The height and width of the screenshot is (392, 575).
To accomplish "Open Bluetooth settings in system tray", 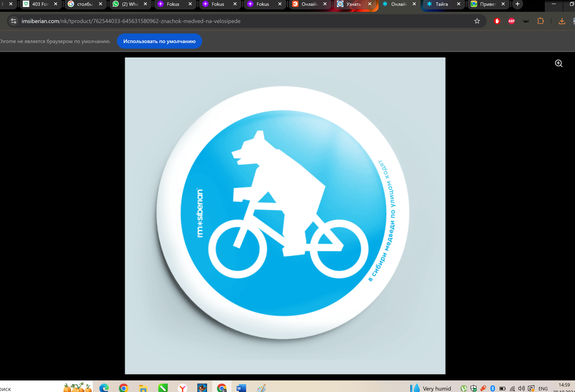I will (492, 388).
